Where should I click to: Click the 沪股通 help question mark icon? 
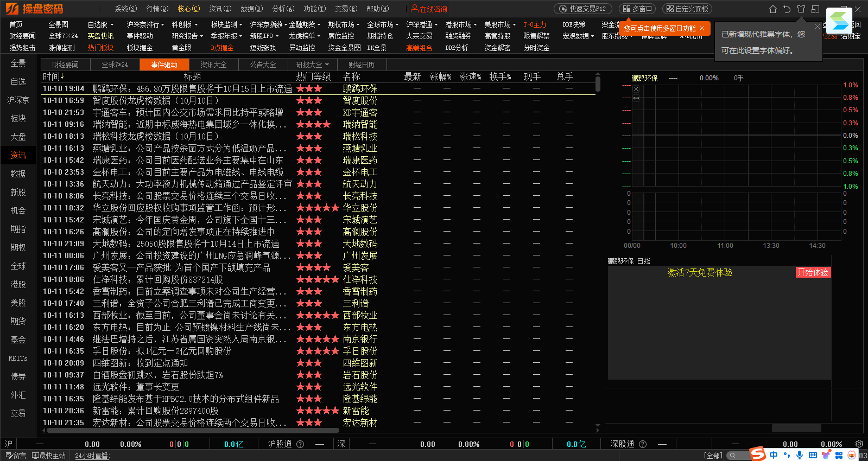(x=300, y=444)
